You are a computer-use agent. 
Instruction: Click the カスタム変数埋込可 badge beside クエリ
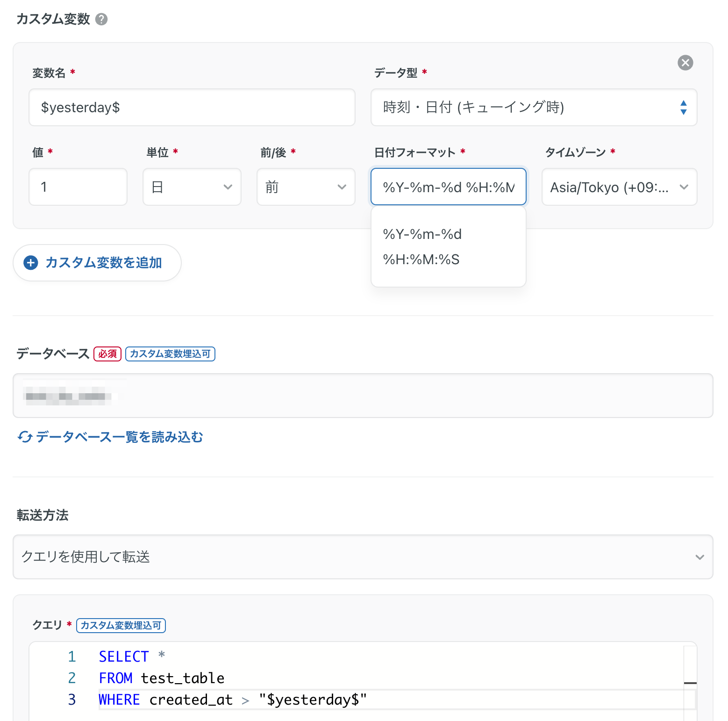point(121,626)
